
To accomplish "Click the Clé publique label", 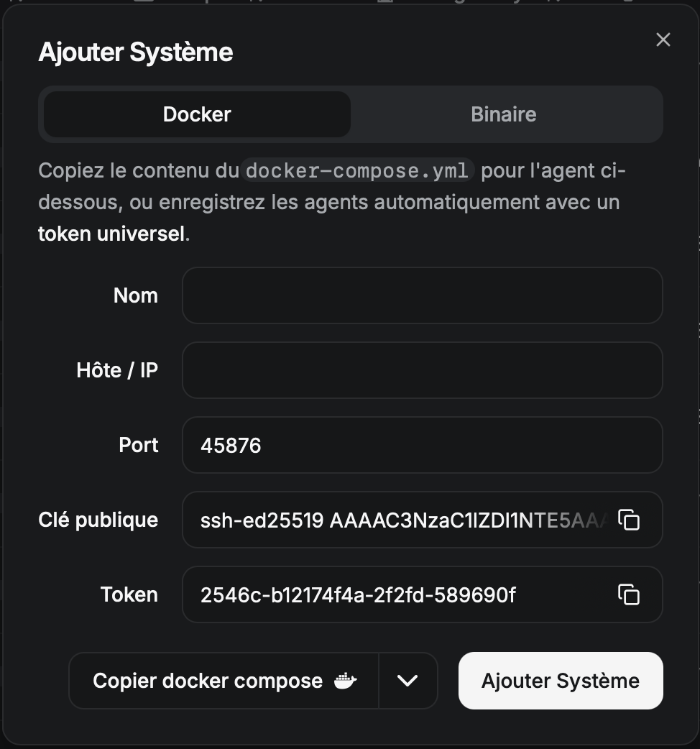I will point(98,520).
